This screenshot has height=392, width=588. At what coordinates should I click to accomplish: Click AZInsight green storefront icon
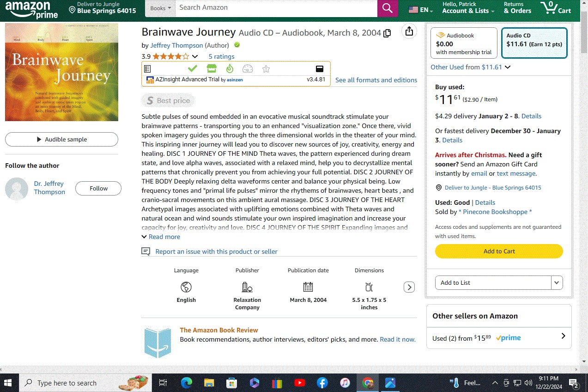pyautogui.click(x=212, y=69)
